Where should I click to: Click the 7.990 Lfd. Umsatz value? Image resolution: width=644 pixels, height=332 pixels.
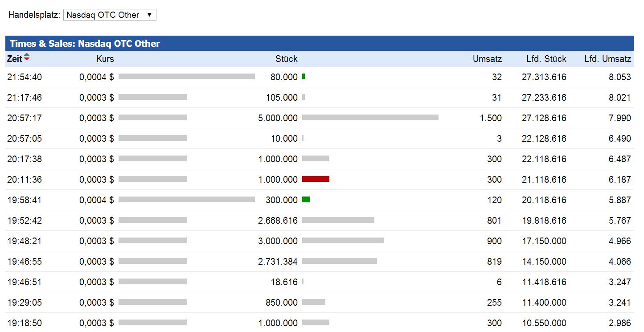620,118
